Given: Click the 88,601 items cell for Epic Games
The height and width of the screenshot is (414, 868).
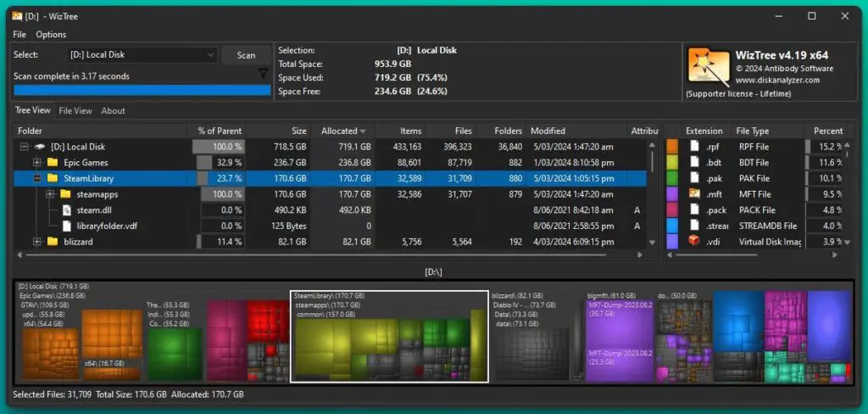Looking at the screenshot, I should 406,162.
